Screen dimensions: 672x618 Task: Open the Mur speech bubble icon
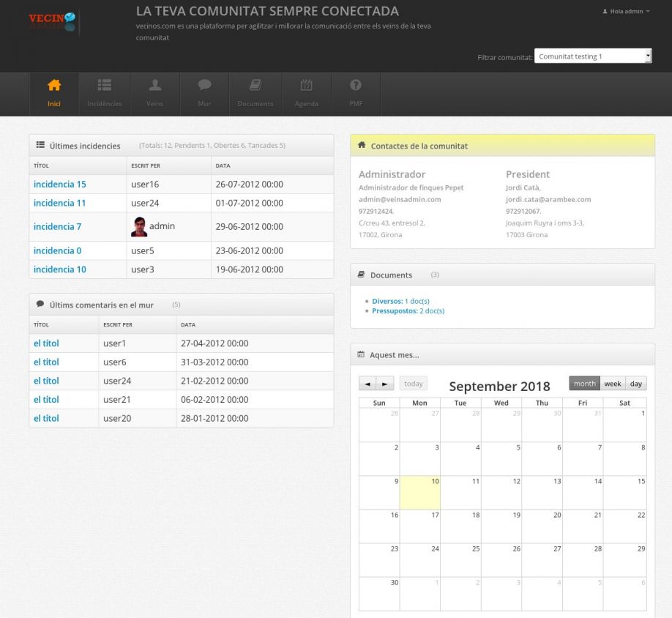click(204, 86)
